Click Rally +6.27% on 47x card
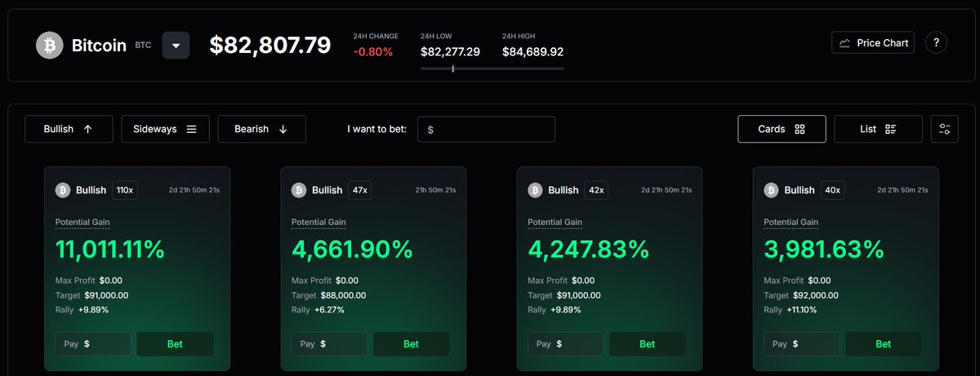This screenshot has width=980, height=376. tap(318, 310)
